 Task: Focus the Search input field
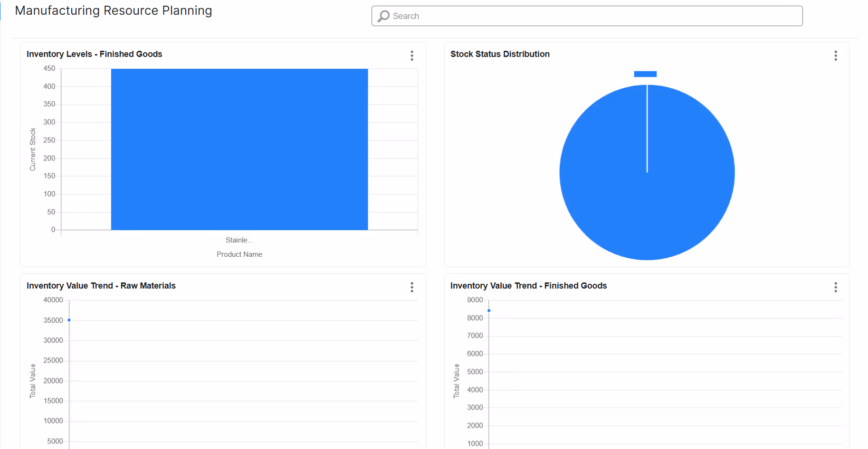pyautogui.click(x=587, y=16)
